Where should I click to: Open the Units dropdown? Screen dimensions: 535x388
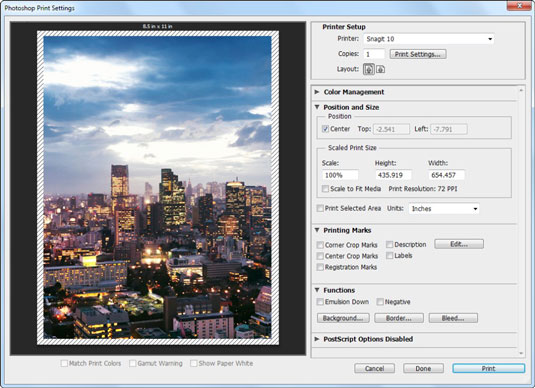click(444, 209)
